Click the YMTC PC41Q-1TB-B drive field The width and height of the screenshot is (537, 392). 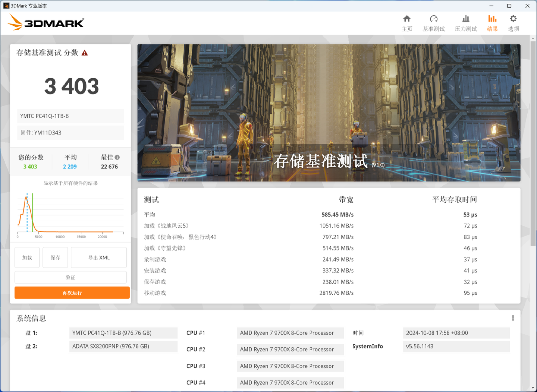(x=70, y=116)
